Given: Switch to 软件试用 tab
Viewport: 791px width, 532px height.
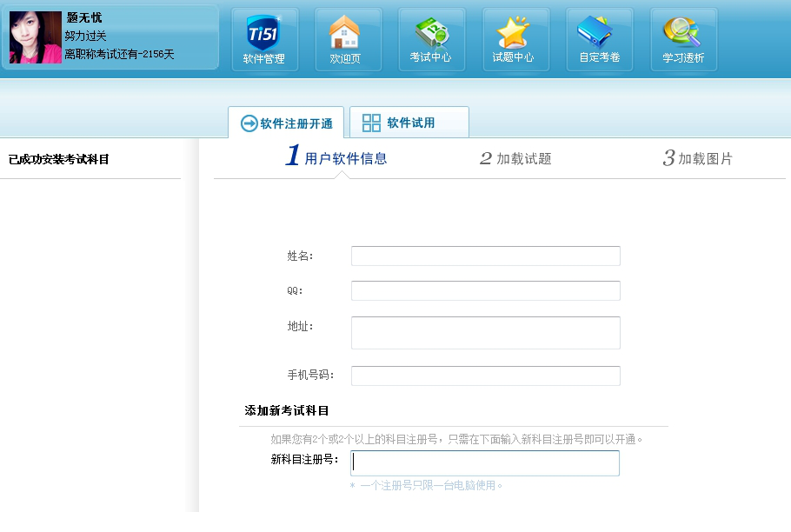Looking at the screenshot, I should (409, 123).
